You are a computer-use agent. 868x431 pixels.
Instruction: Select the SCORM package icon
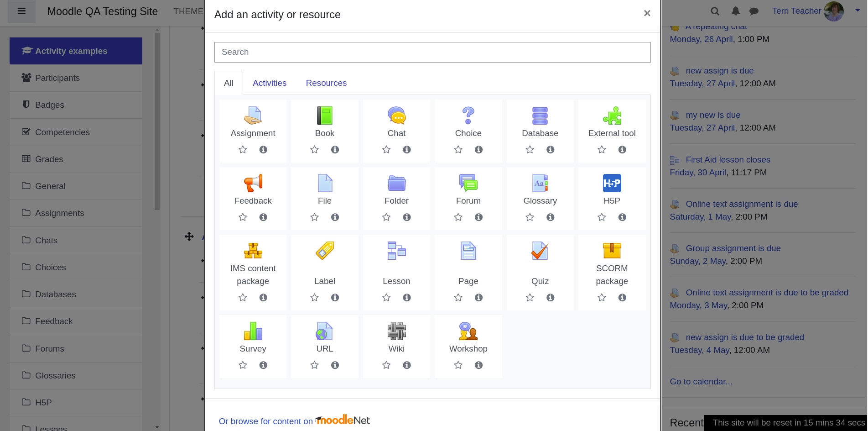(612, 251)
